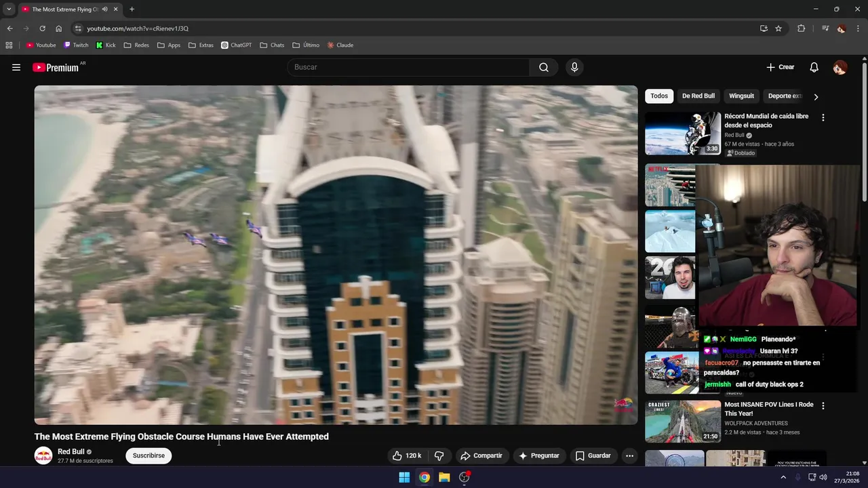Click the Suscribirse button
This screenshot has height=488, width=868.
point(149,455)
